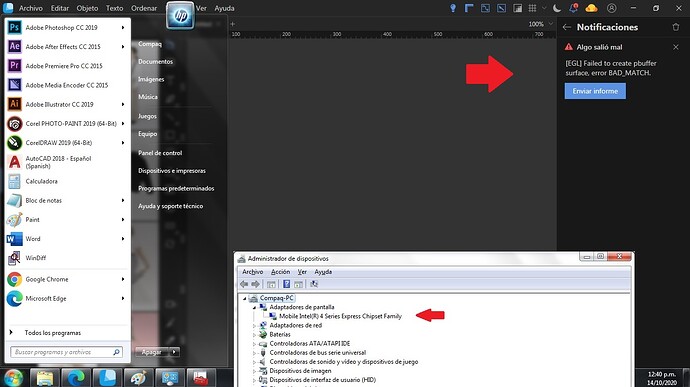Click the blue Help icon in Device Manager toolbar
The height and width of the screenshot is (387, 690).
tap(286, 284)
